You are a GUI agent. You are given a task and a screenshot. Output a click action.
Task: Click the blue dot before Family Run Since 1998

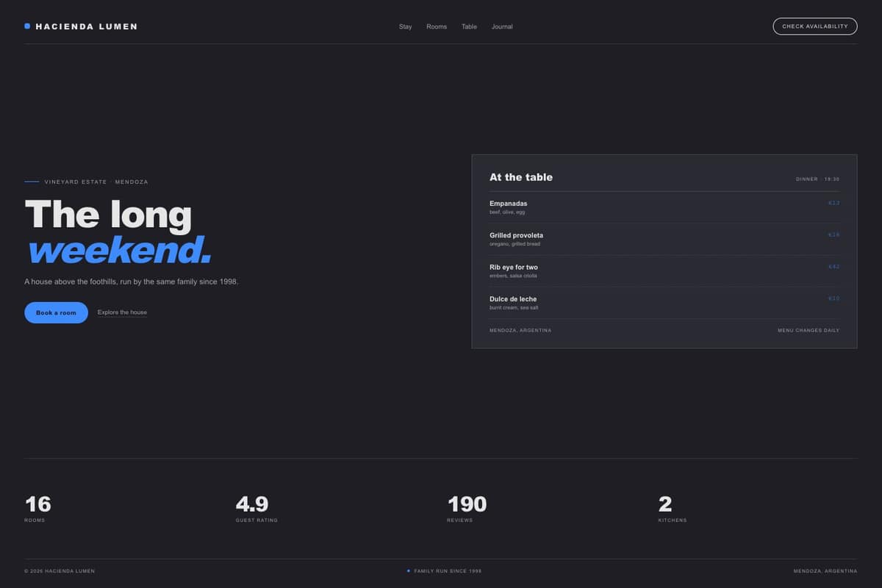tap(409, 570)
